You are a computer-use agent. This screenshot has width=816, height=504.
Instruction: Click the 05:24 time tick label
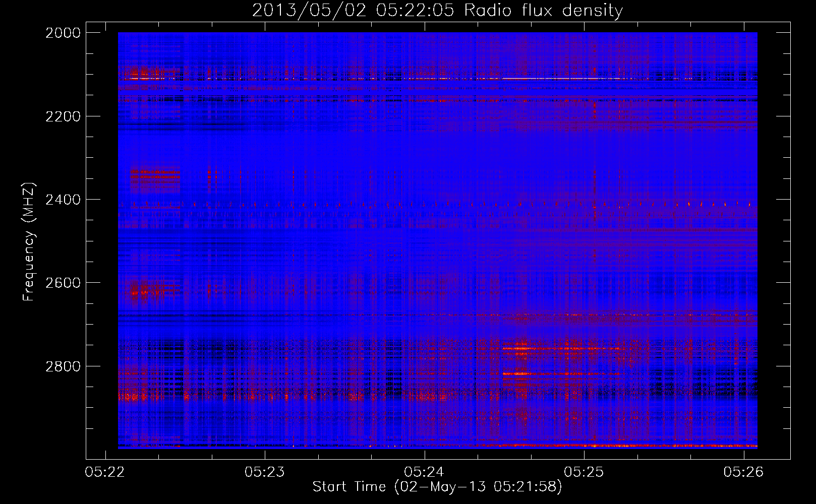(x=424, y=472)
